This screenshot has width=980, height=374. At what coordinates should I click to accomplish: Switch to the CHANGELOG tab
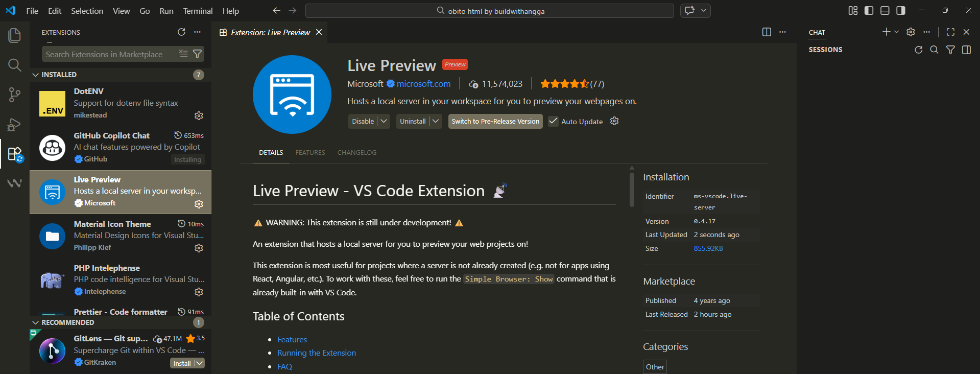(x=356, y=153)
